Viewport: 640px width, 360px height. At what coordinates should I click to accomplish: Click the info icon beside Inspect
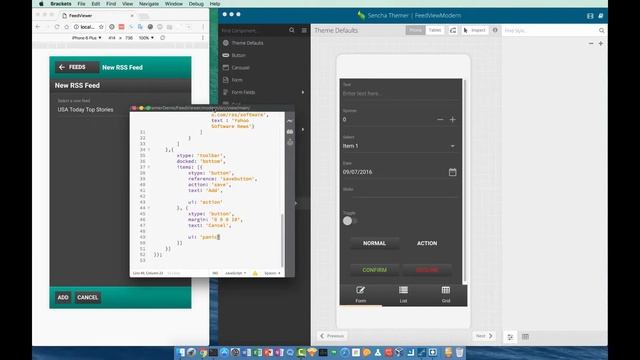(495, 30)
